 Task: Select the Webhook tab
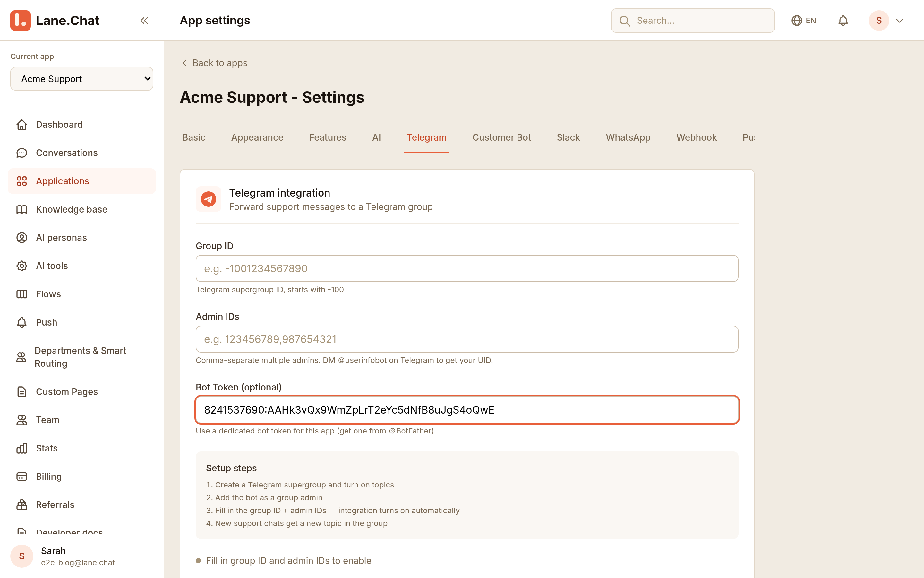697,138
